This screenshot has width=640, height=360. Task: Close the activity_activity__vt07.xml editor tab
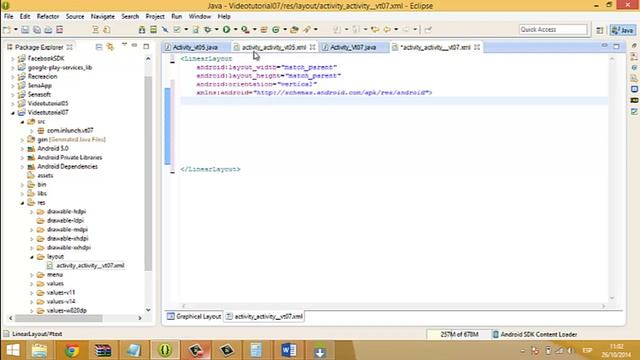477,47
